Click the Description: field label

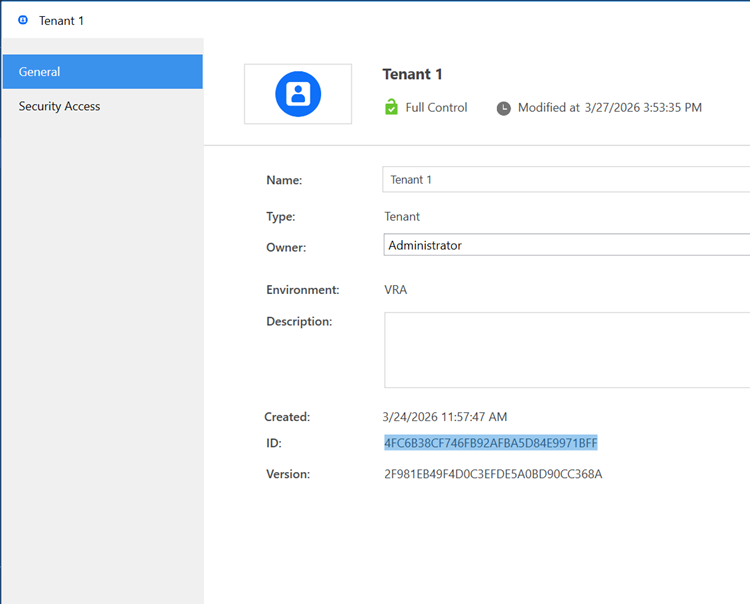pyautogui.click(x=299, y=321)
